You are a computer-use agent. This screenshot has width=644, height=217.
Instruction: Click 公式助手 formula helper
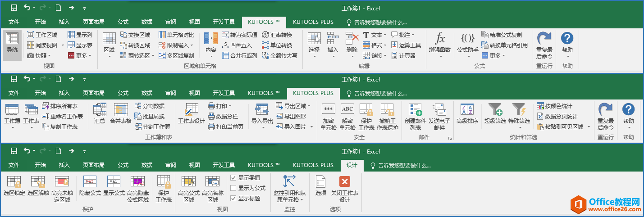(467, 45)
